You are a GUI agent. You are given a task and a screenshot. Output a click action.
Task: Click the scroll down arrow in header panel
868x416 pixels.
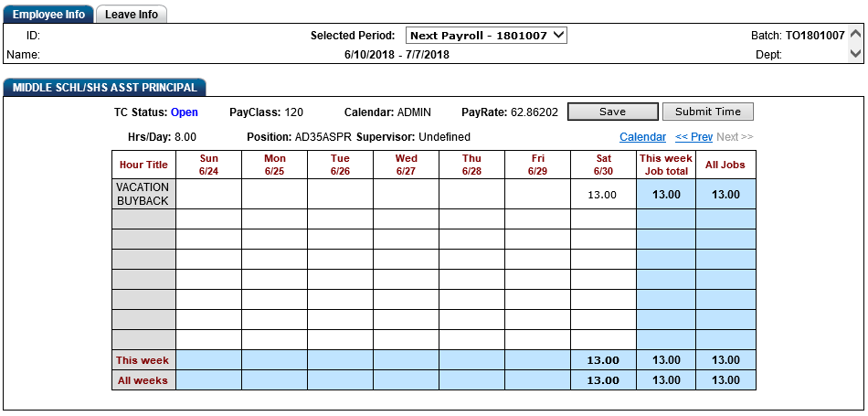click(x=856, y=53)
